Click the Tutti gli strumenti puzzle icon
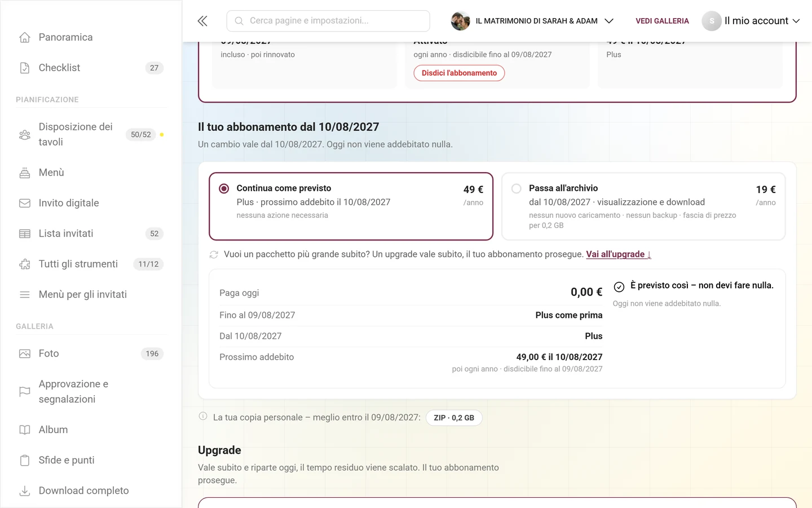 pyautogui.click(x=25, y=264)
